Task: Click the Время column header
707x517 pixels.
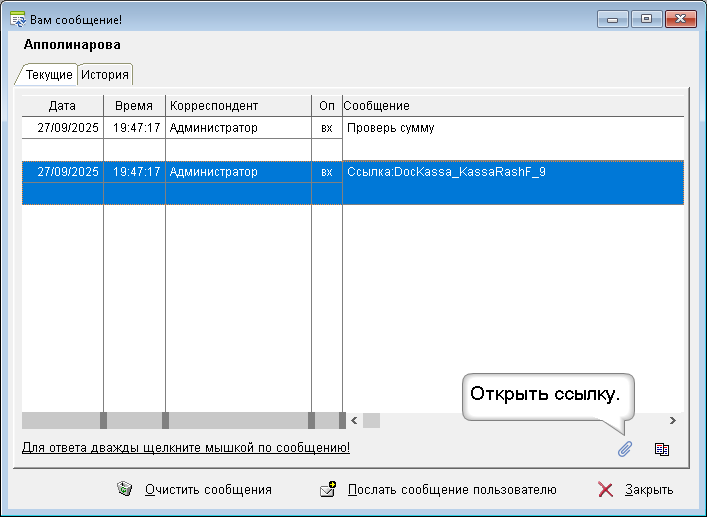Action: pos(134,105)
